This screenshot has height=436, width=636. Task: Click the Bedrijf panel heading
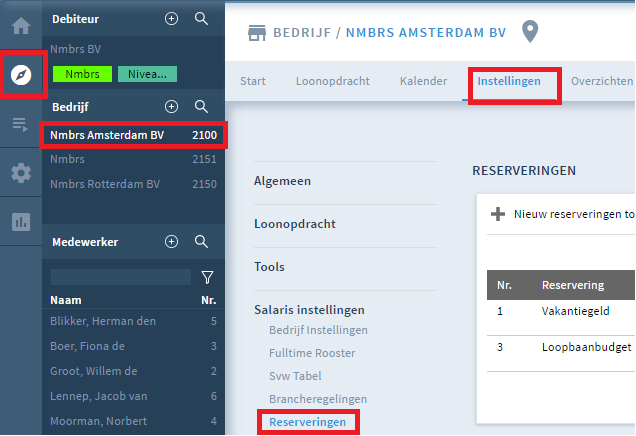(70, 107)
